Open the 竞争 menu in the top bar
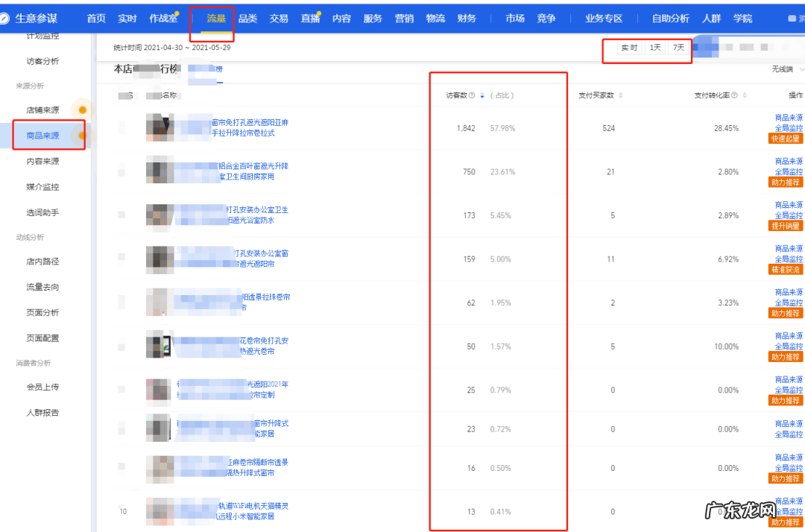Screen dimensions: 805x532 point(546,18)
